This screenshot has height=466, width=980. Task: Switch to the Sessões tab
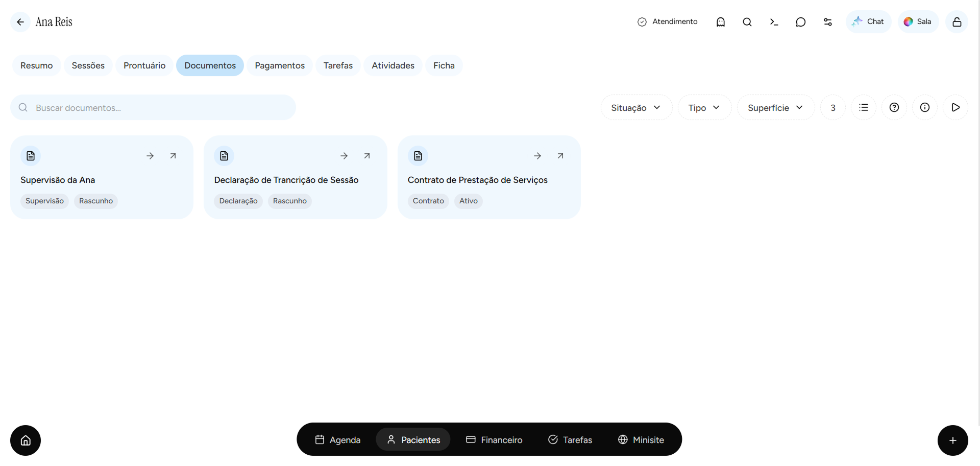click(88, 65)
